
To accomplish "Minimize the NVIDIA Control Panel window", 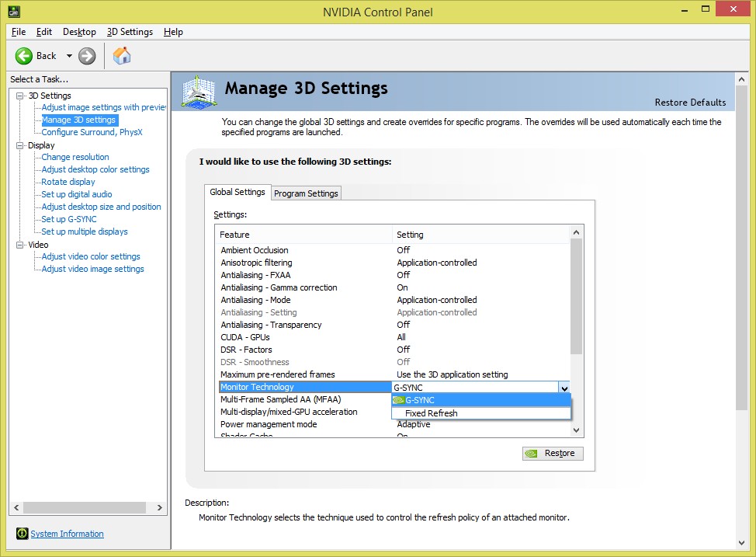I will pyautogui.click(x=684, y=9).
